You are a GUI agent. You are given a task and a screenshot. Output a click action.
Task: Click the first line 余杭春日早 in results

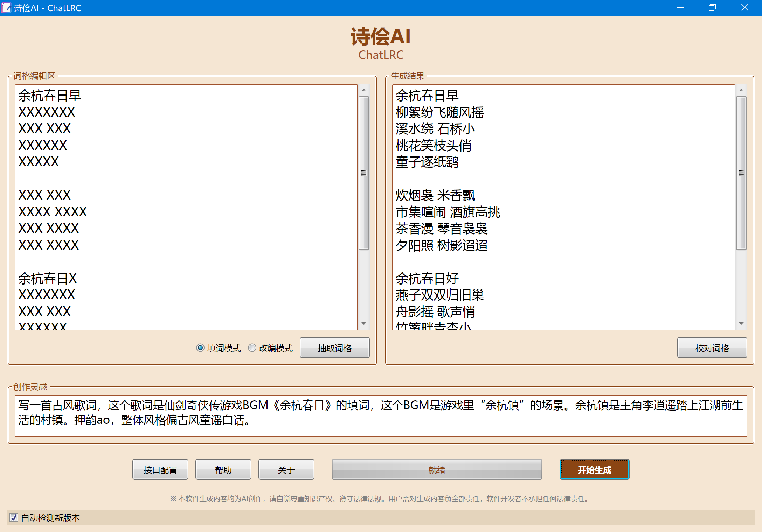coord(427,96)
